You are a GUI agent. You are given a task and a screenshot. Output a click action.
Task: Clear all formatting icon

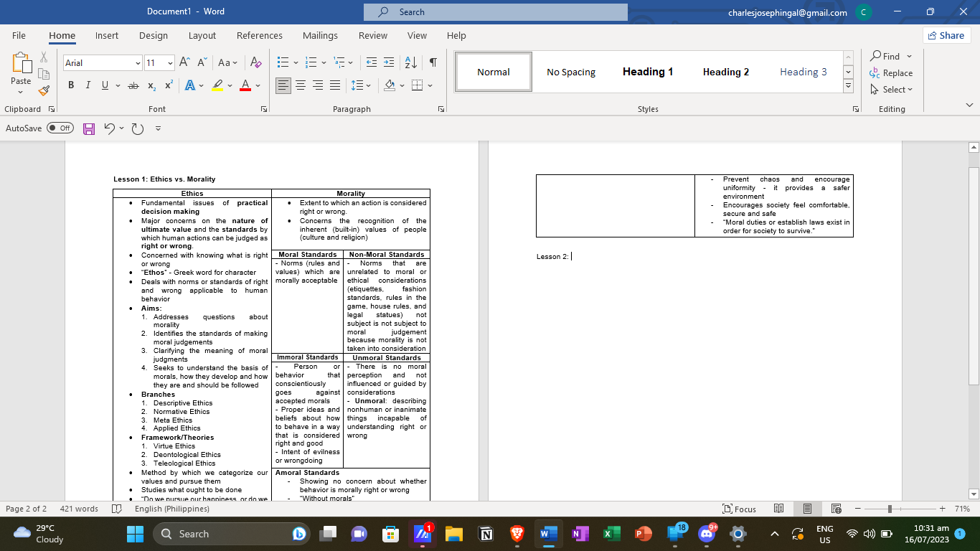pyautogui.click(x=255, y=62)
